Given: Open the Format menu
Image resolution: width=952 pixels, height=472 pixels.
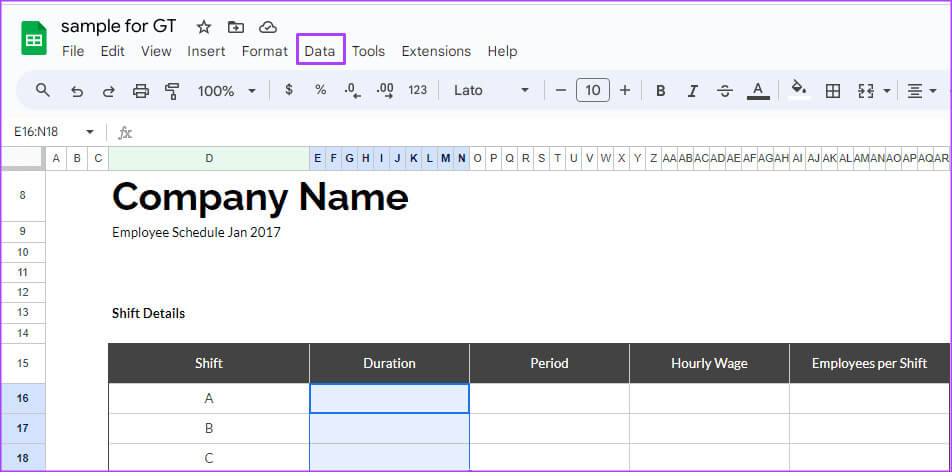Looking at the screenshot, I should [x=265, y=51].
